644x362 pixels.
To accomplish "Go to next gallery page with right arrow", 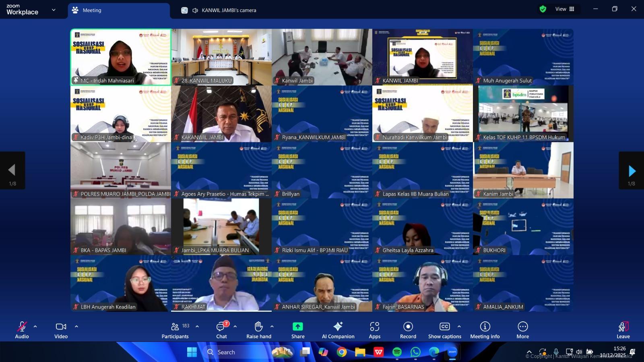I will pos(632,171).
